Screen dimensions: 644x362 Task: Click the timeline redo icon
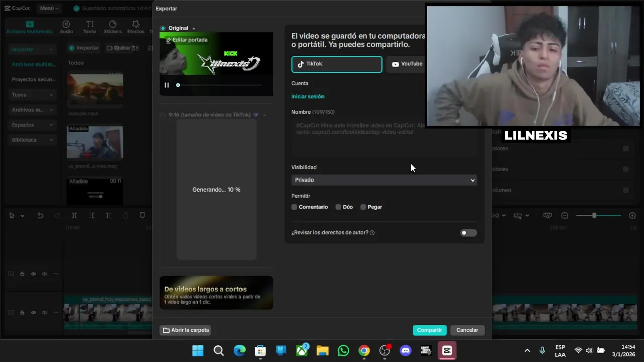[x=57, y=216]
